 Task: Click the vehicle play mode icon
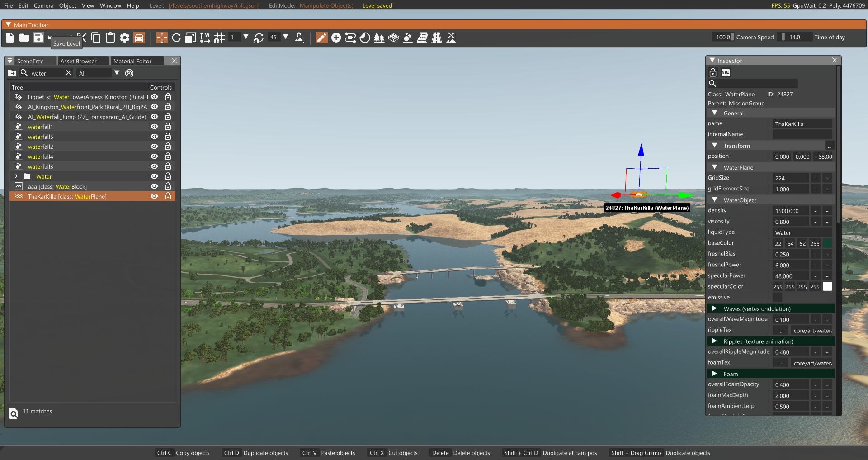pos(139,38)
